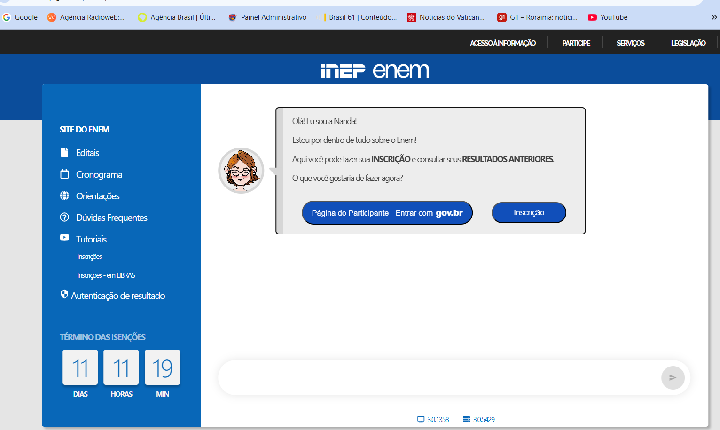Open the Isenções em LIBRAS tutorial link
This screenshot has height=430, width=720.
(x=106, y=275)
